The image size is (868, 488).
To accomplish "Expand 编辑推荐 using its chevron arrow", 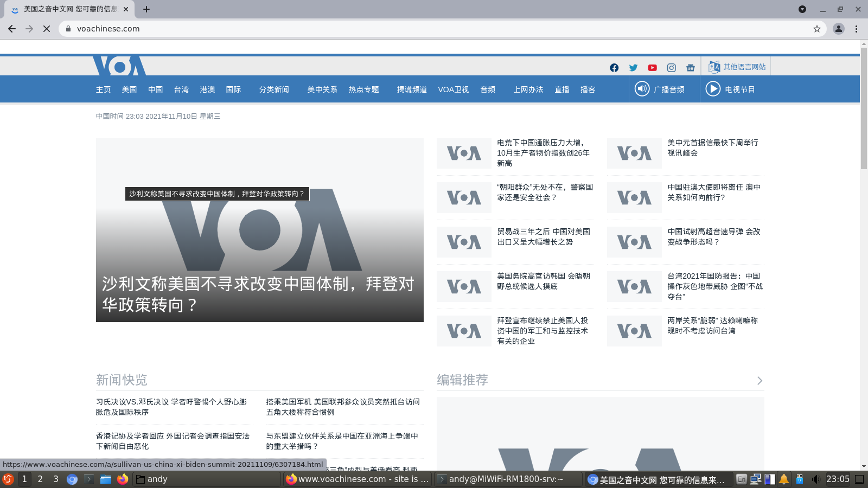I will point(760,380).
